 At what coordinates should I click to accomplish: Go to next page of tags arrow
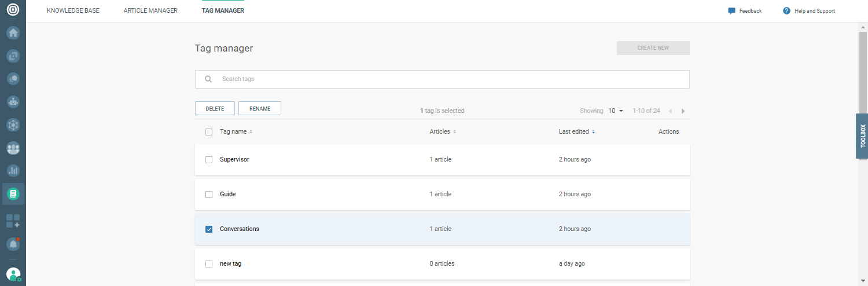[x=683, y=111]
